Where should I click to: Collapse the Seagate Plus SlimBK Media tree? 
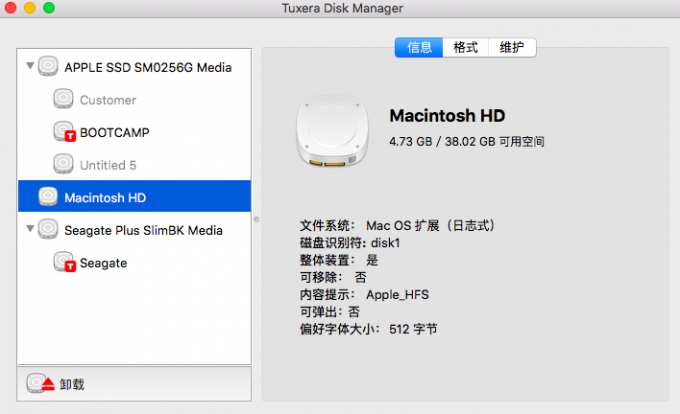30,228
